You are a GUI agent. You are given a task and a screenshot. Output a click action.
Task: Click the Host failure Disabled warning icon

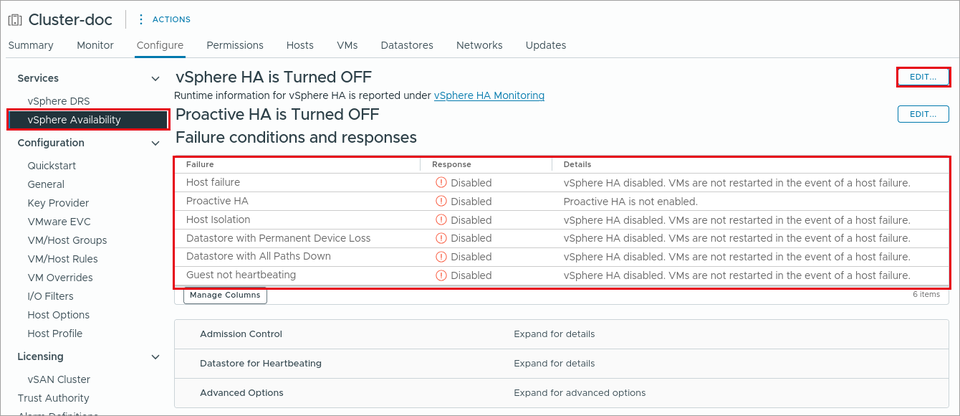(441, 183)
